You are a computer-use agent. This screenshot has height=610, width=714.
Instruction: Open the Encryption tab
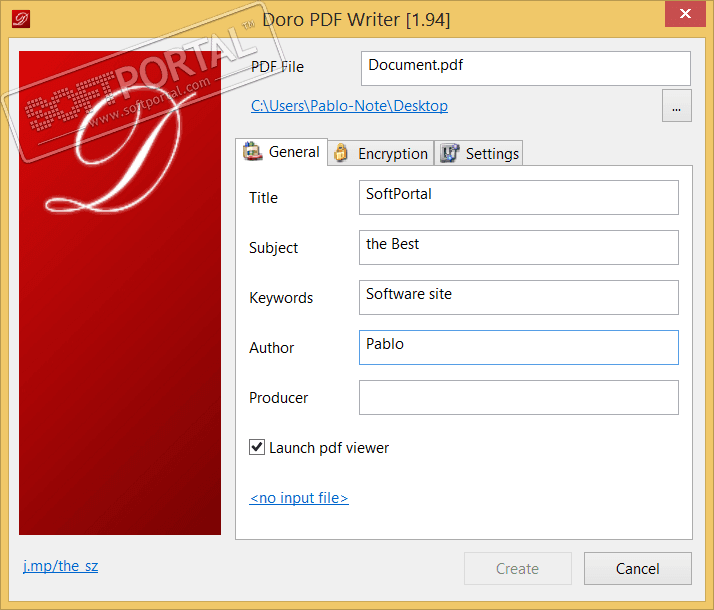point(381,153)
